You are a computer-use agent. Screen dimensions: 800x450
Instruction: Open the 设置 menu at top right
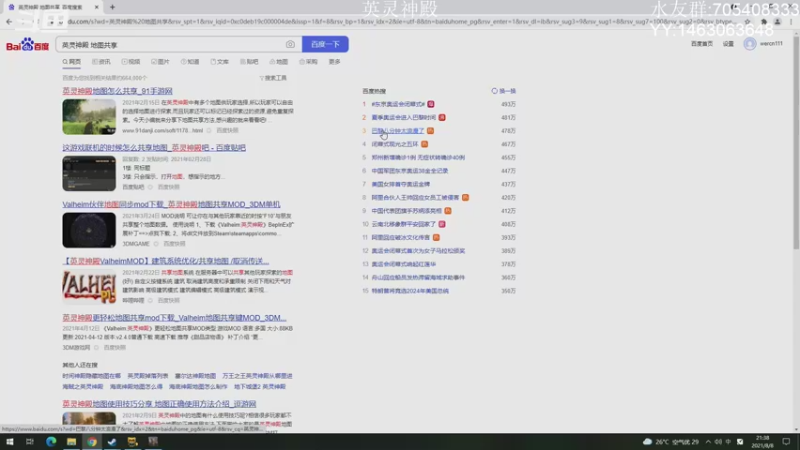pos(728,44)
